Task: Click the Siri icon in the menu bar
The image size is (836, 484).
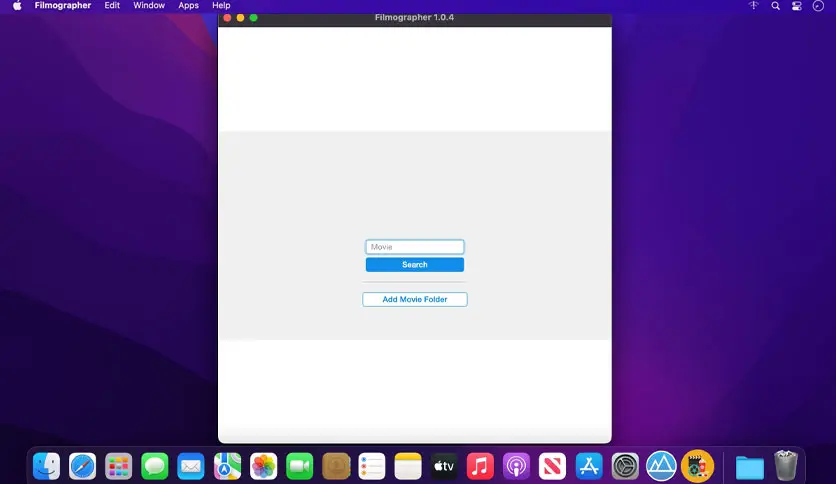Action: (x=818, y=6)
